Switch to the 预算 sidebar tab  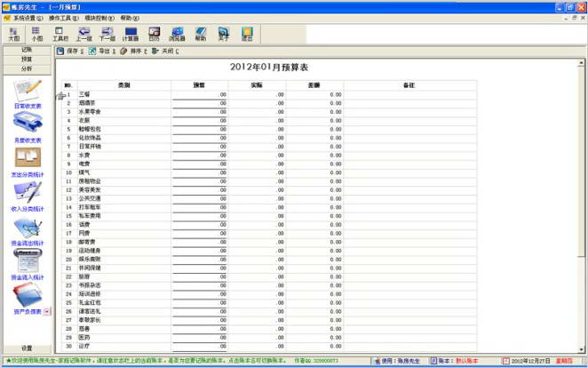(x=27, y=60)
